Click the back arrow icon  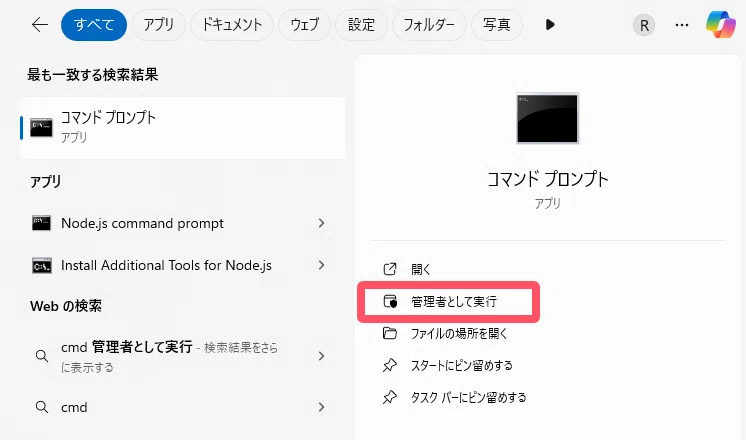point(39,25)
